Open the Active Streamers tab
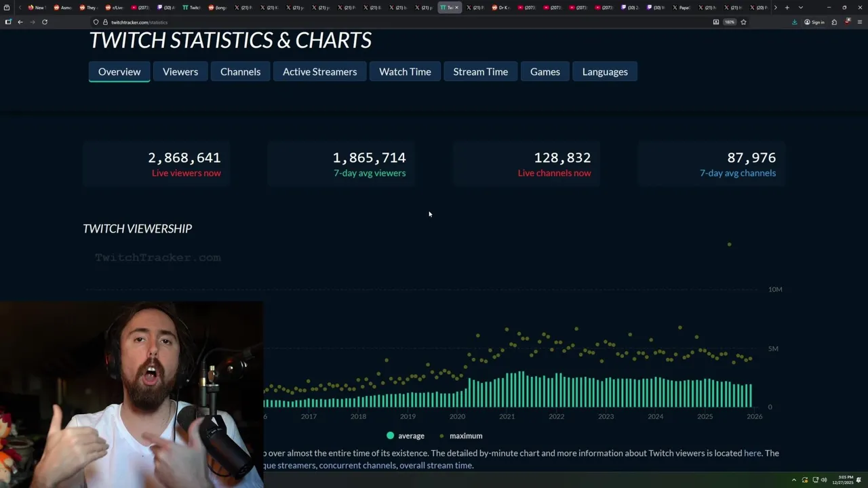 point(319,72)
